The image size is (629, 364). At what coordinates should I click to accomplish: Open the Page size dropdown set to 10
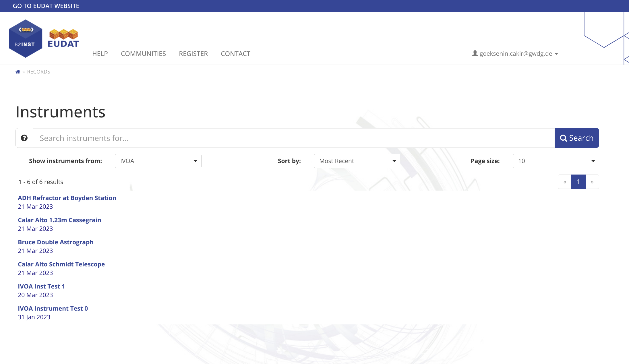(x=555, y=161)
